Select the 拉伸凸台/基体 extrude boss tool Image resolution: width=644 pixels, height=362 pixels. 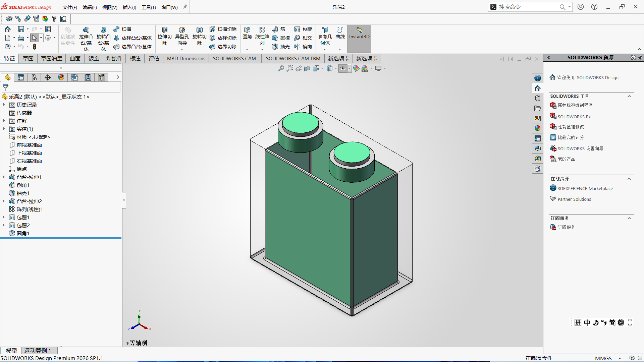click(x=86, y=39)
